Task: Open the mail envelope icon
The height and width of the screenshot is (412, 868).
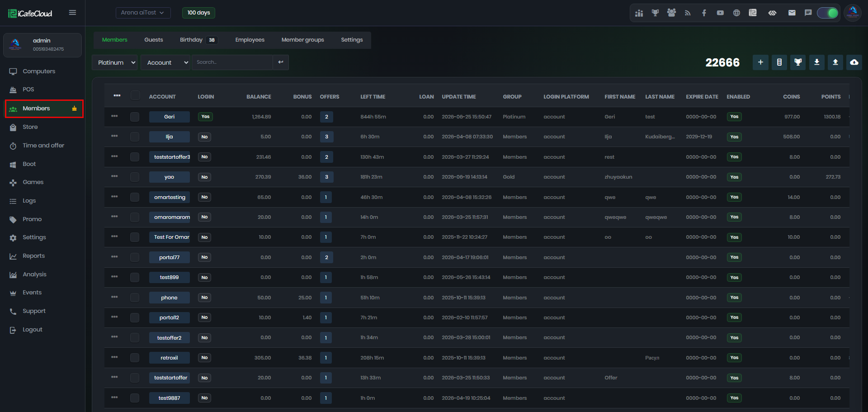Action: [792, 13]
